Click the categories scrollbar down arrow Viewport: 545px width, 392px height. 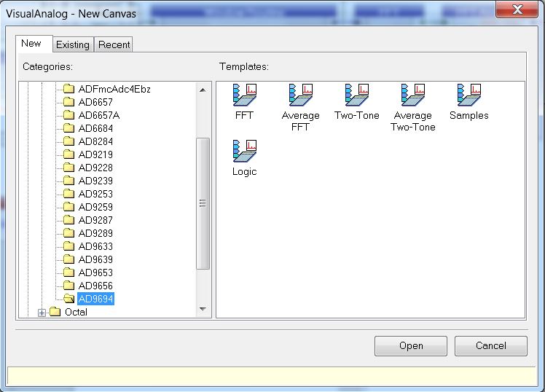click(203, 309)
